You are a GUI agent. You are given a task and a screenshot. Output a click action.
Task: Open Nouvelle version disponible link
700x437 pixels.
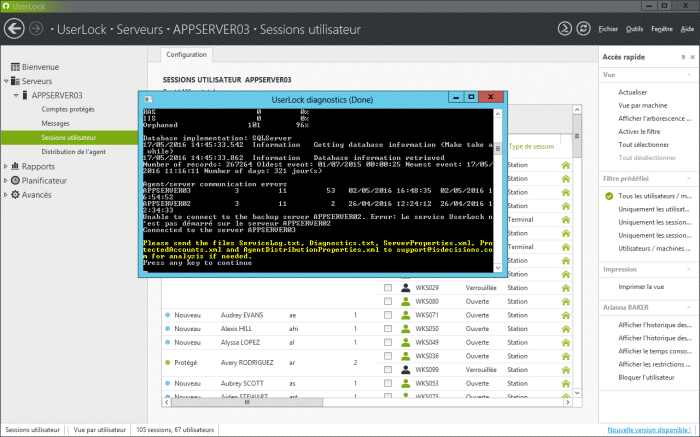649,429
